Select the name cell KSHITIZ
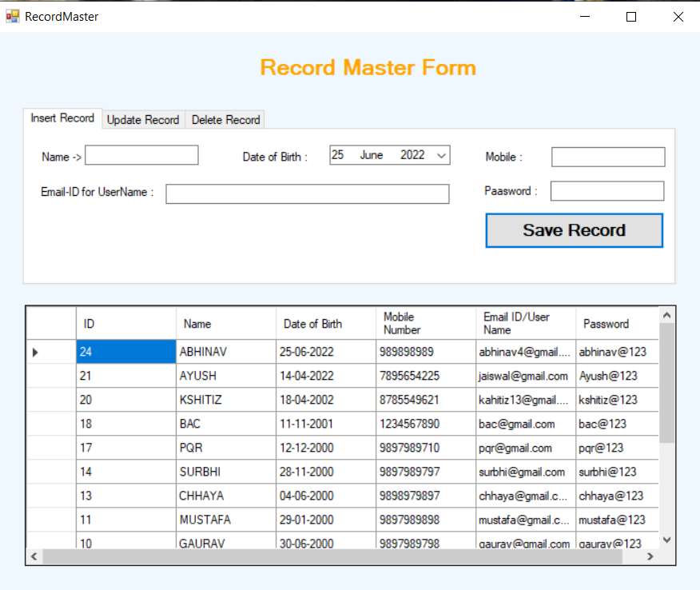 click(226, 400)
